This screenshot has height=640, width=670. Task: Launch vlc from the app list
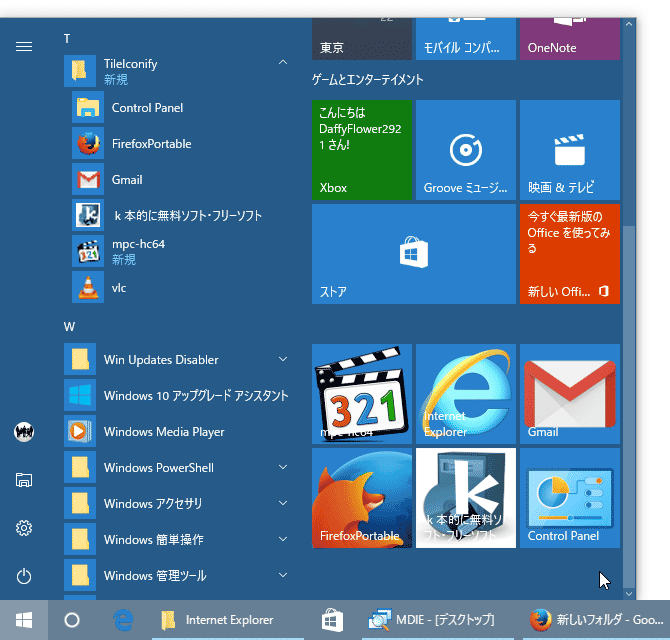[179, 287]
